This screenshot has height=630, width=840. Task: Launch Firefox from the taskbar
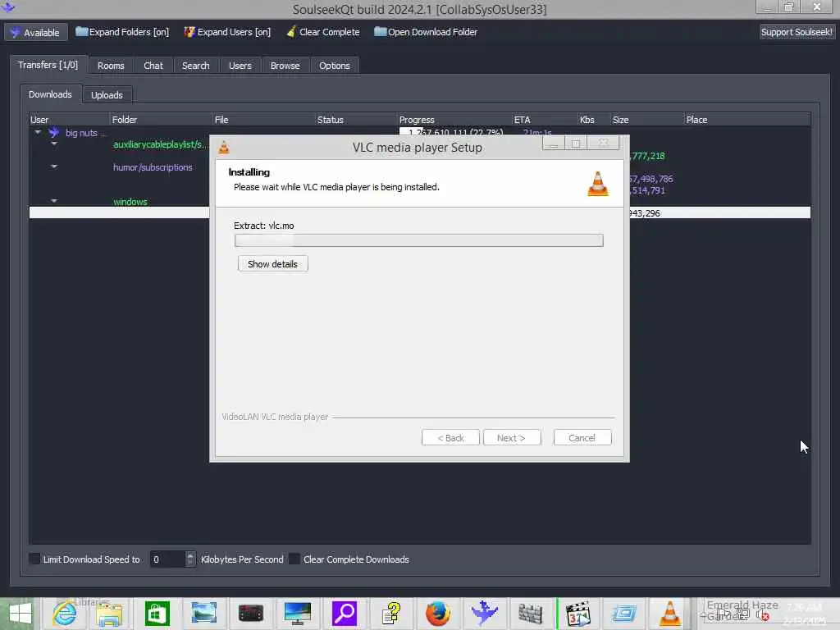(438, 614)
